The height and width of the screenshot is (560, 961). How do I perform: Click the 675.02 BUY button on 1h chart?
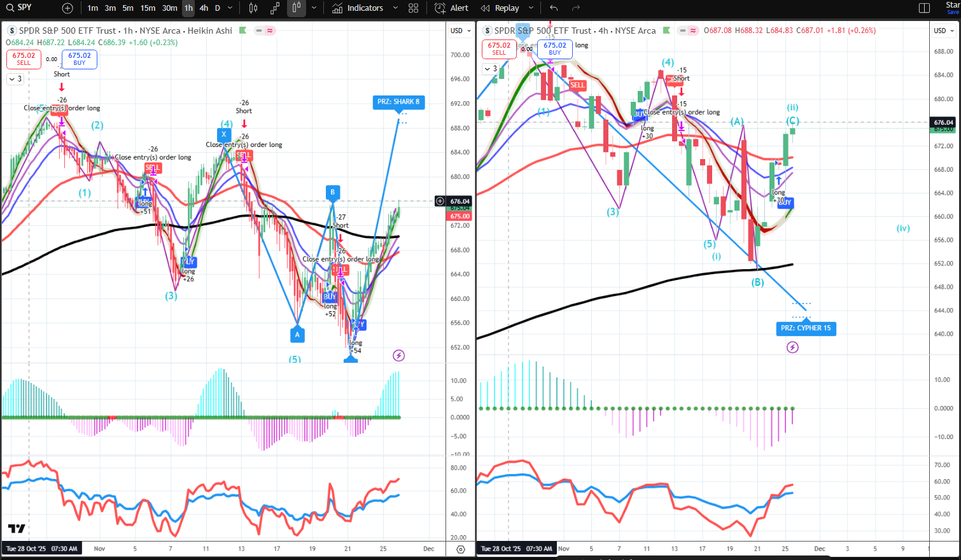(x=80, y=59)
